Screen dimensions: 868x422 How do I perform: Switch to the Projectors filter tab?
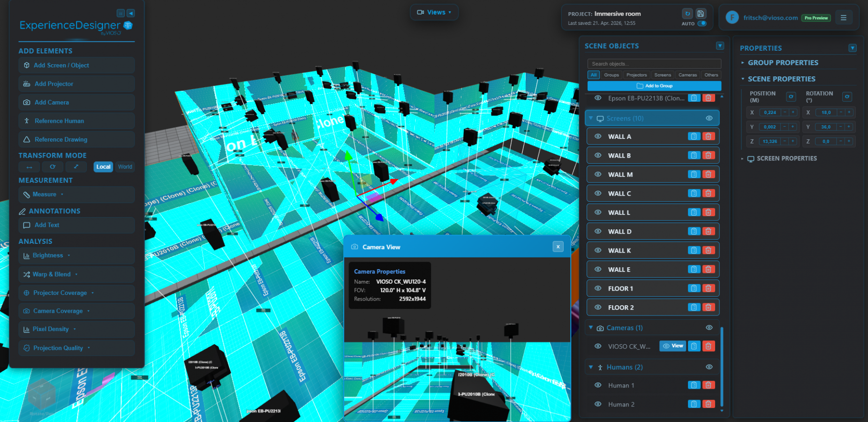[x=636, y=75]
